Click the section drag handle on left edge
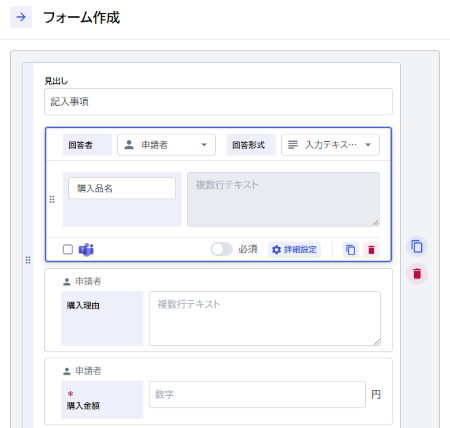This screenshot has width=450, height=428. click(x=28, y=260)
